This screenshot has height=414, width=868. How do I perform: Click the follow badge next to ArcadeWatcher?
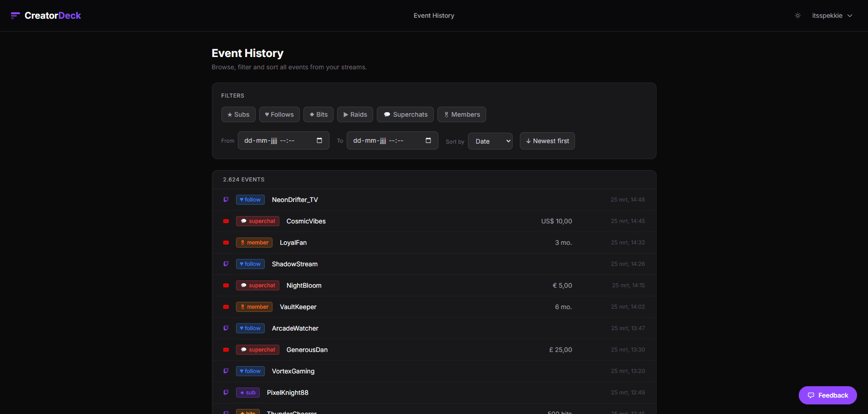[x=250, y=328]
